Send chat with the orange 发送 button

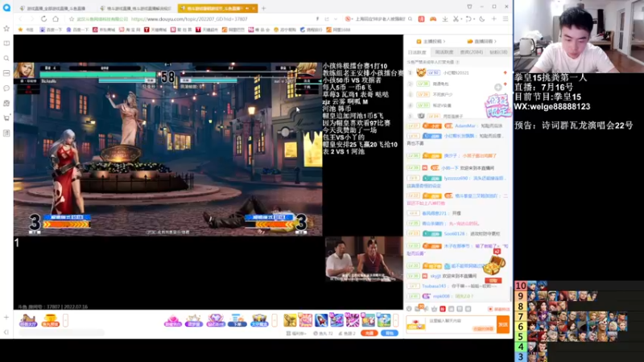point(502,324)
